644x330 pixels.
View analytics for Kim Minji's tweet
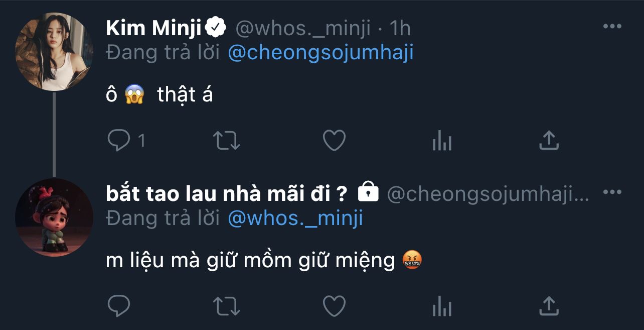[442, 141]
